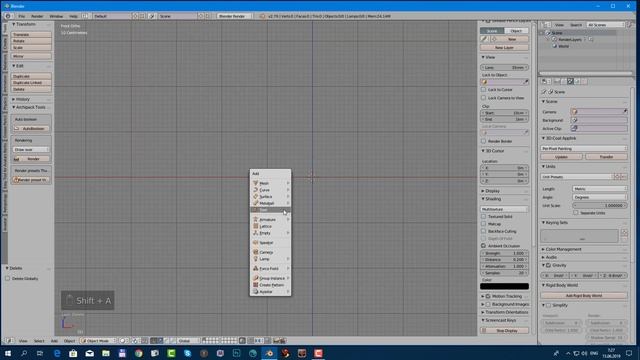Click the AO Distance slider
Image resolution: width=640 pixels, height=360 pixels.
(x=504, y=260)
